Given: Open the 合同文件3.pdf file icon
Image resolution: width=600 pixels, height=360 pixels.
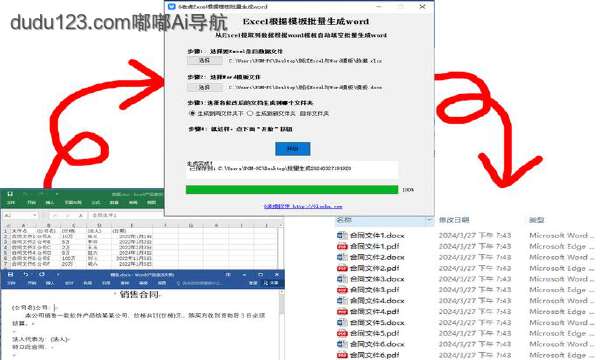Looking at the screenshot, I should [342, 290].
